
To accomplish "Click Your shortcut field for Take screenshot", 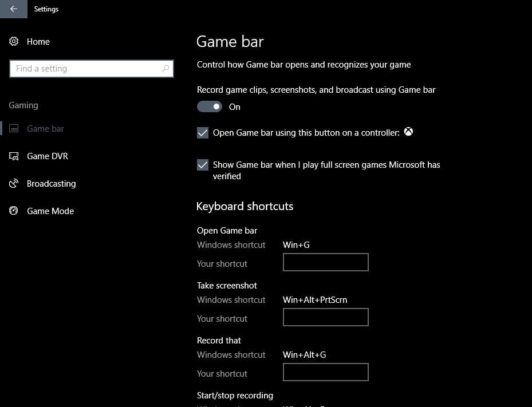I will tap(326, 317).
